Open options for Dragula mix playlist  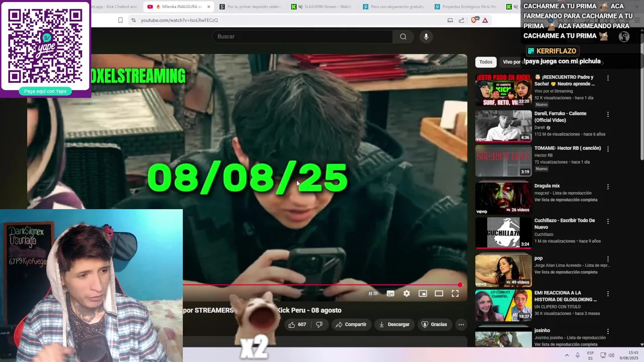[x=608, y=187]
